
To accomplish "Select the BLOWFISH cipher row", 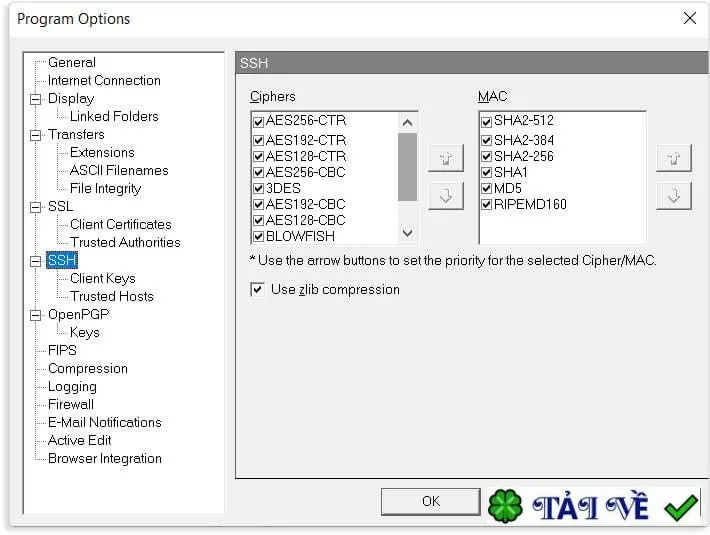I will pos(300,236).
